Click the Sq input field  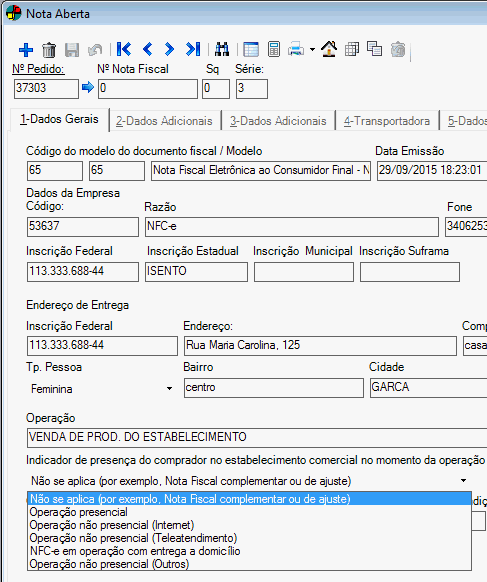click(x=216, y=89)
